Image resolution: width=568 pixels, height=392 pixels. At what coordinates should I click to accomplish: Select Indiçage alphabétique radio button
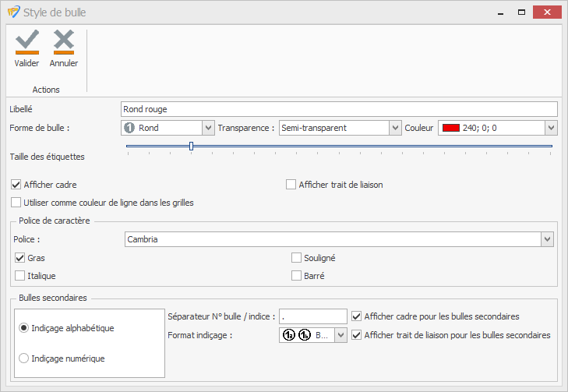coord(24,328)
